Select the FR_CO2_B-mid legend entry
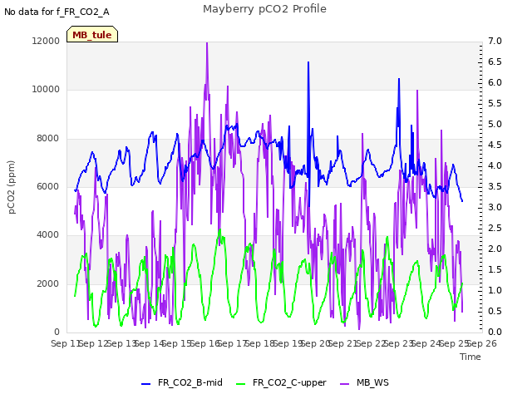 [182, 382]
